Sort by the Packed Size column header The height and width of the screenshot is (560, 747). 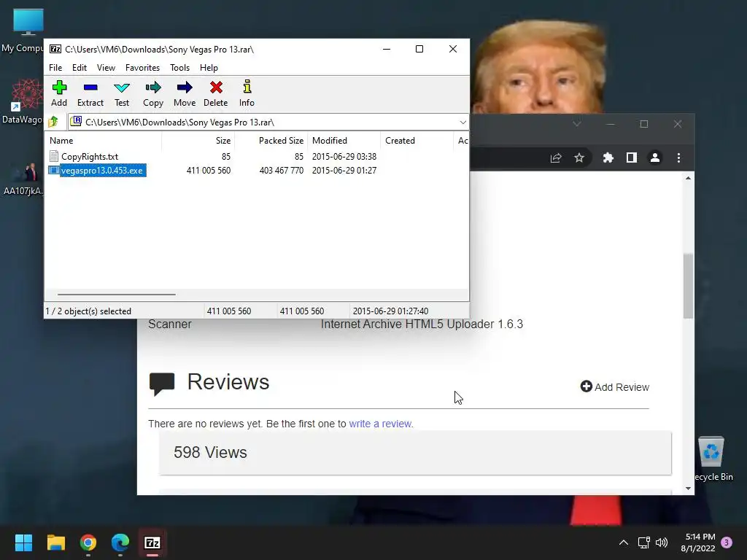[271, 141]
